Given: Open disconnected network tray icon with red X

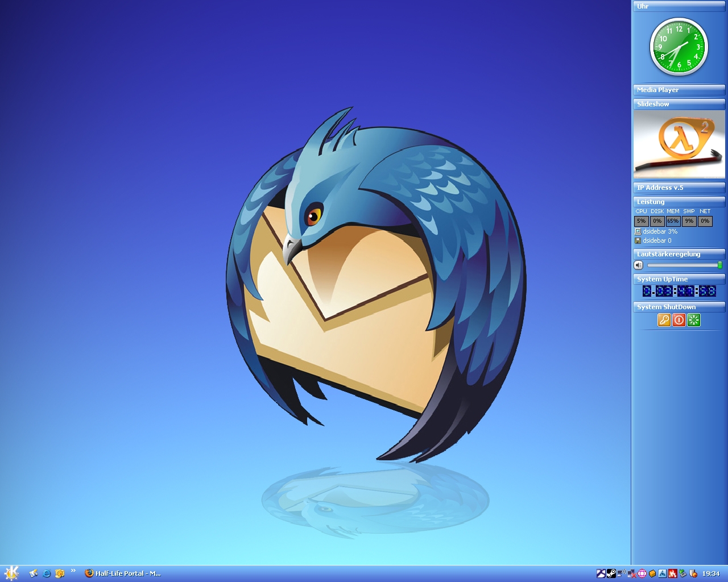Looking at the screenshot, I should click(632, 573).
